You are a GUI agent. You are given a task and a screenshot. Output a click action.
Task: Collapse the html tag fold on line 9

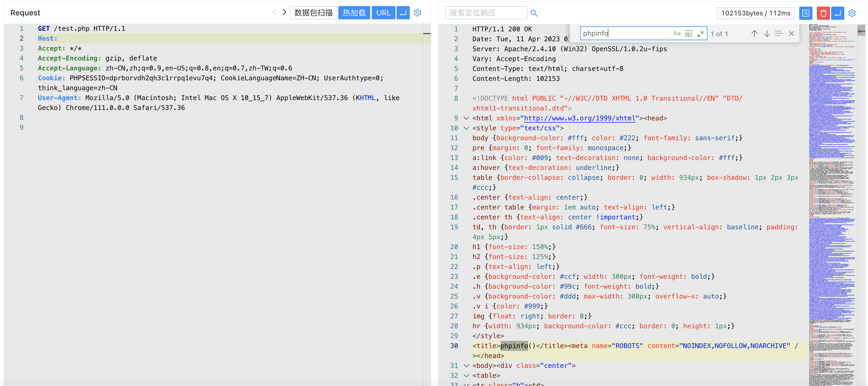click(466, 118)
